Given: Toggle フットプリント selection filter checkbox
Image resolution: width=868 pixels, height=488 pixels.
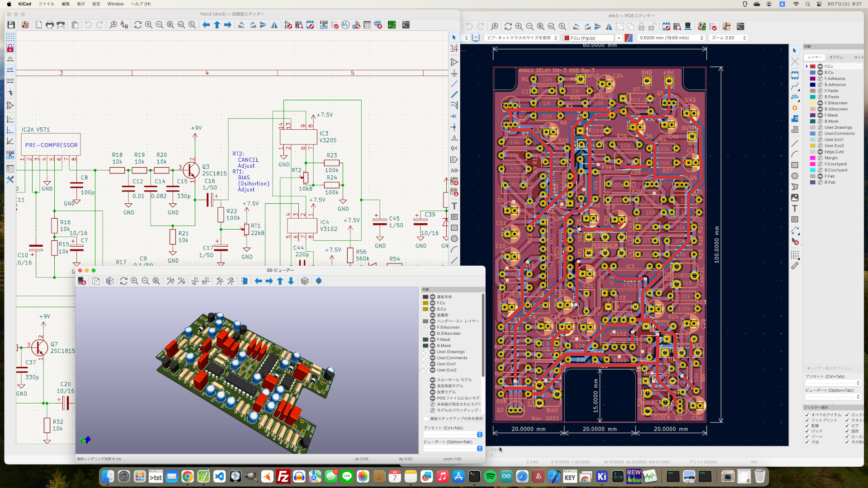Looking at the screenshot, I should (807, 420).
